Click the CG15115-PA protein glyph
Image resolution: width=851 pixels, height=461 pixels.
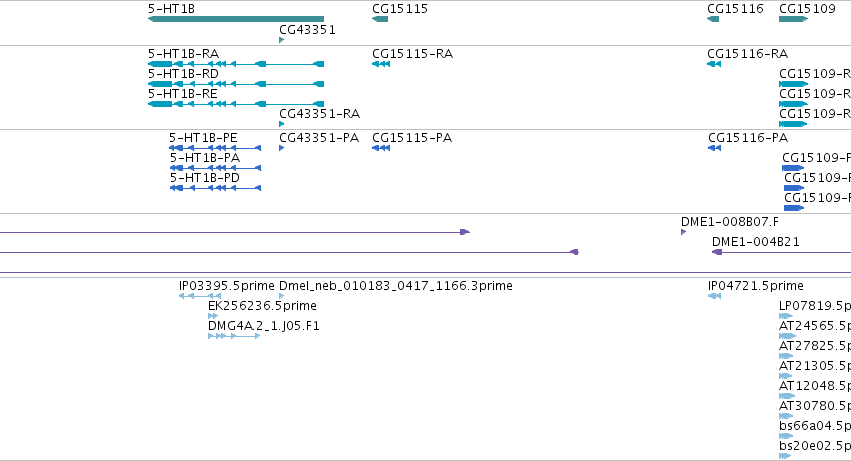click(381, 148)
